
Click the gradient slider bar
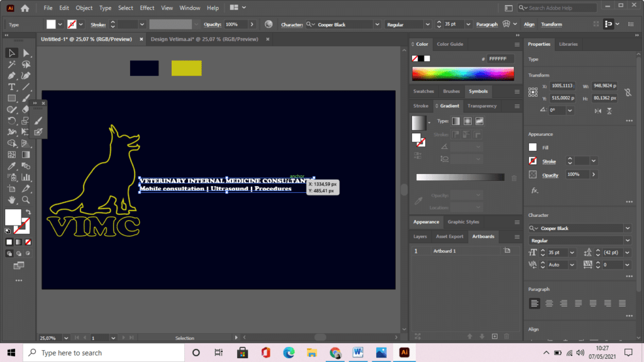coord(460,177)
